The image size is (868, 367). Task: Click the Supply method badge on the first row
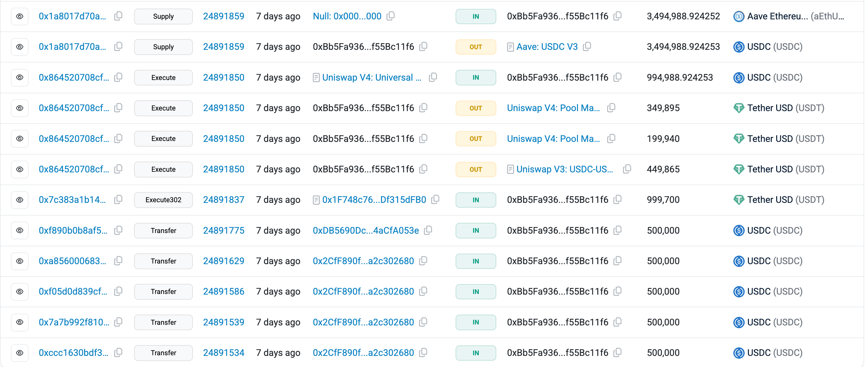163,16
